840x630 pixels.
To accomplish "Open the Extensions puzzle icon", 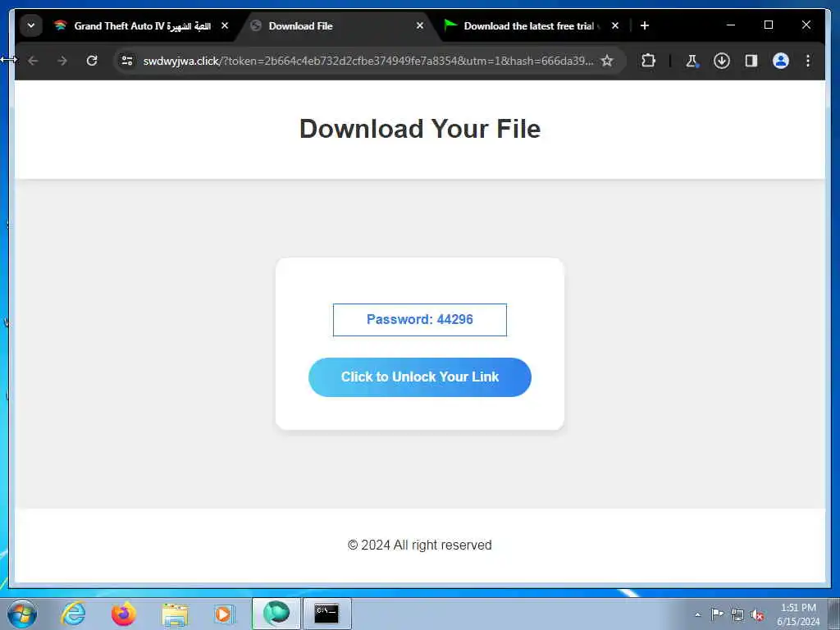I will (x=648, y=61).
